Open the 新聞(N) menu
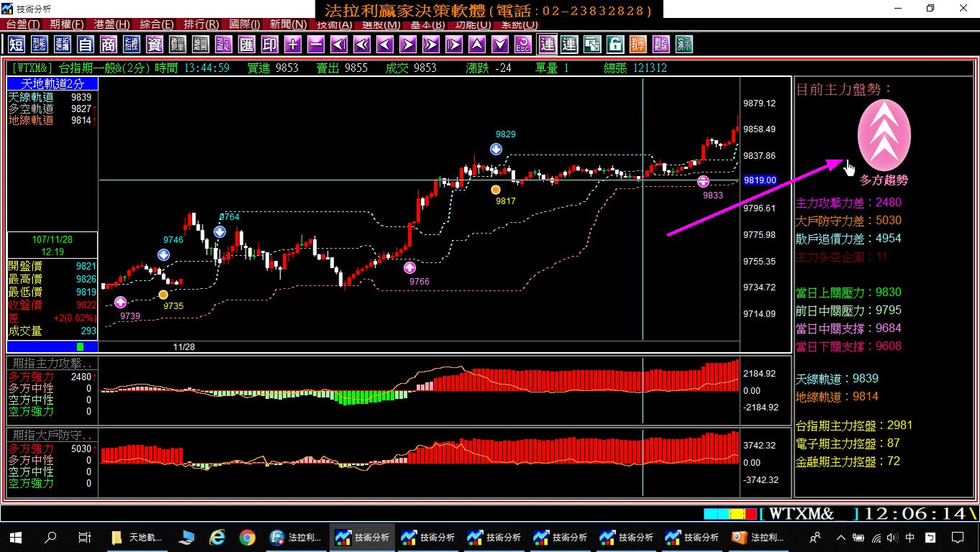Screen dimensions: 980x552 pos(288,24)
